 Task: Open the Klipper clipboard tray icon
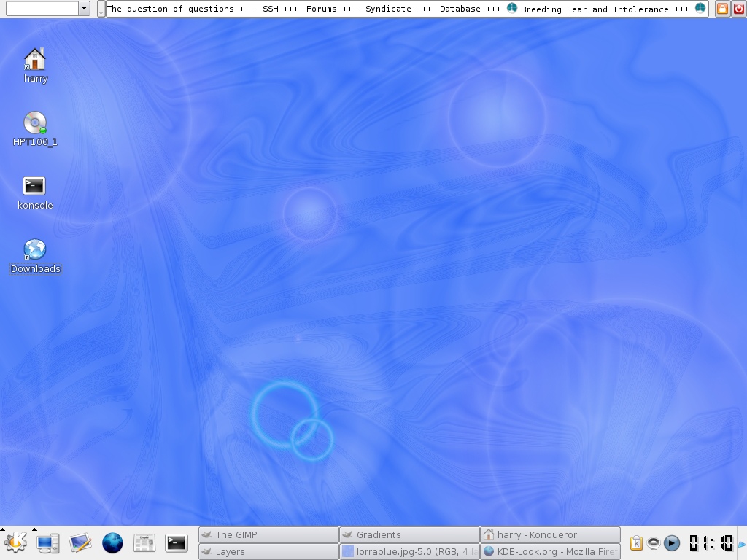coord(636,542)
